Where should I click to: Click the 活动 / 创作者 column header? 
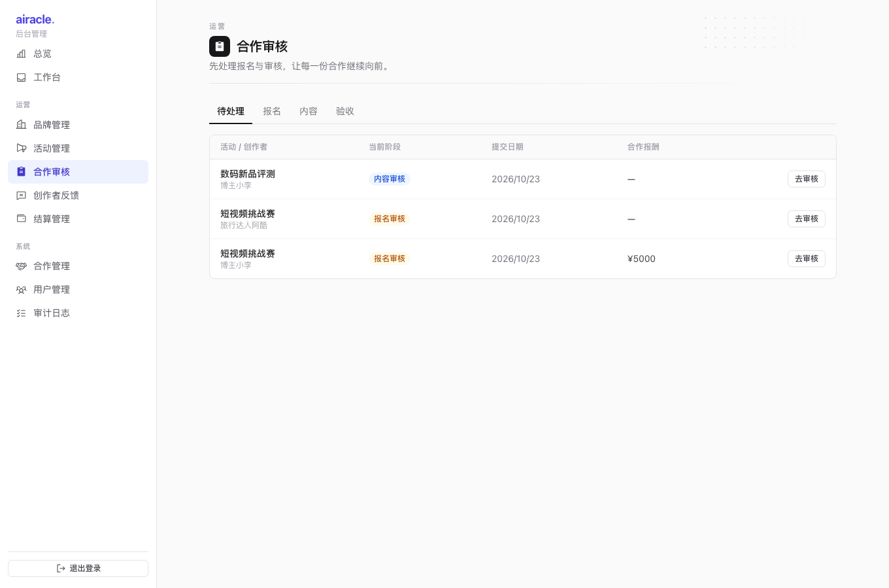(244, 147)
